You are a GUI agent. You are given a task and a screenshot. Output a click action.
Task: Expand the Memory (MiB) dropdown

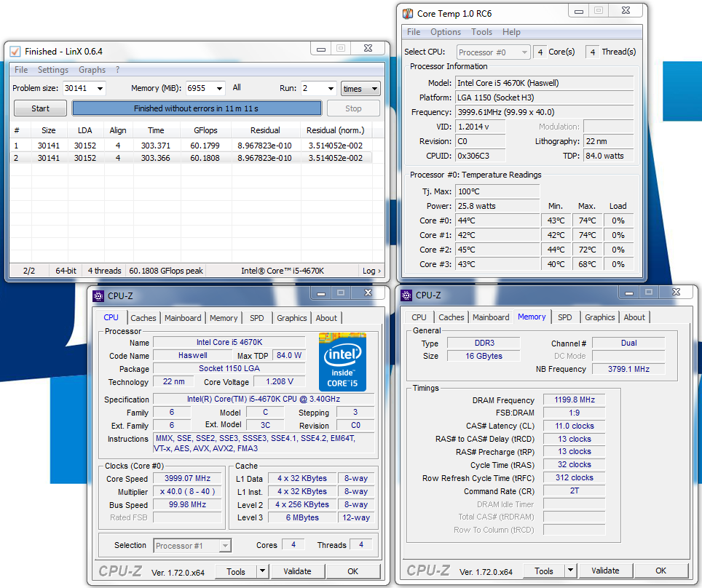click(219, 88)
